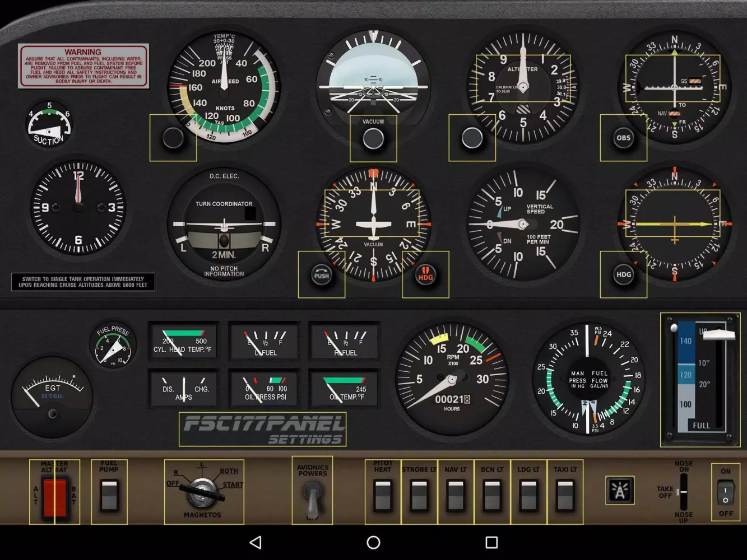
Task: Toggle the BCN LT switch
Action: (492, 492)
